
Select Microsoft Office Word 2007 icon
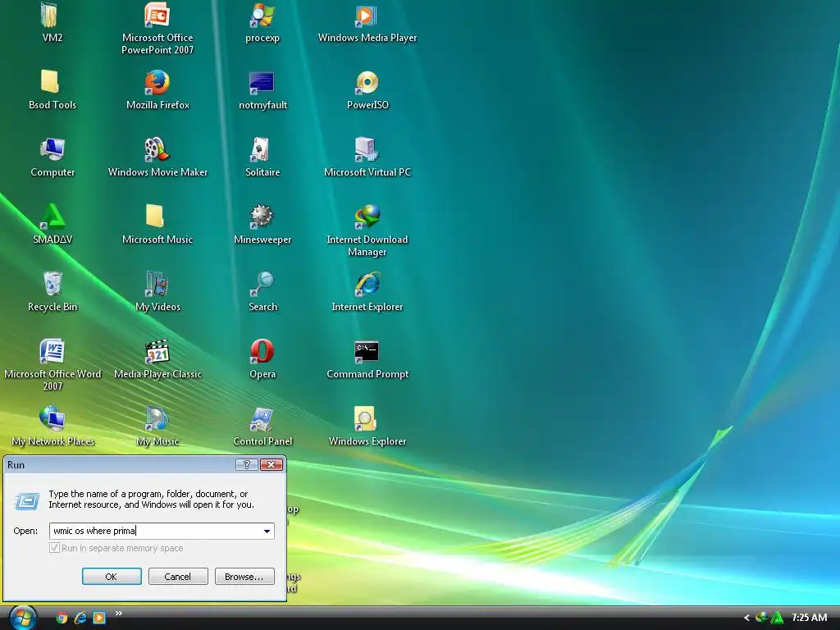(x=52, y=351)
